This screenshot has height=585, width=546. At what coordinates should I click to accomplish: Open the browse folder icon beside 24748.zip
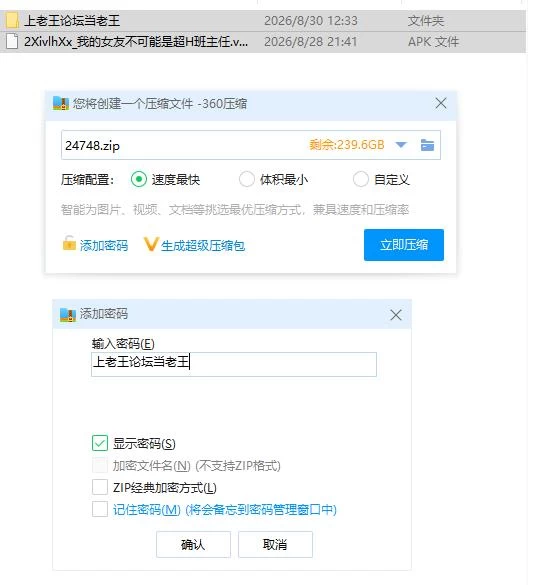(x=427, y=145)
